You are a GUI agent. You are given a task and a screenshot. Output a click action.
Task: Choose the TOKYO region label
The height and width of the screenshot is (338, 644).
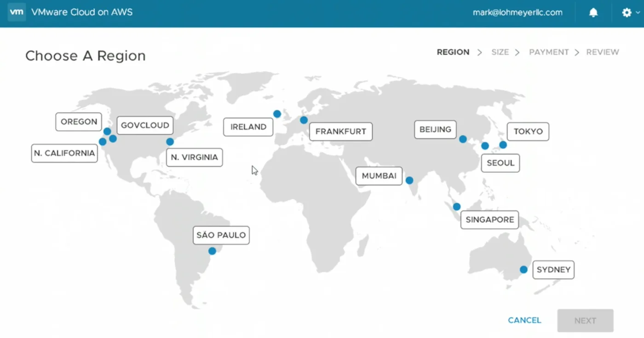(528, 132)
